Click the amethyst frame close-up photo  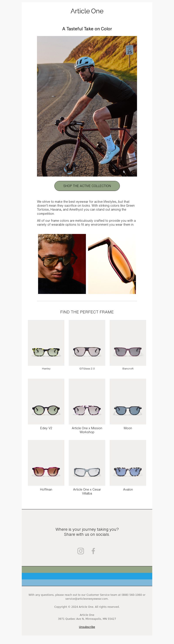(112, 264)
